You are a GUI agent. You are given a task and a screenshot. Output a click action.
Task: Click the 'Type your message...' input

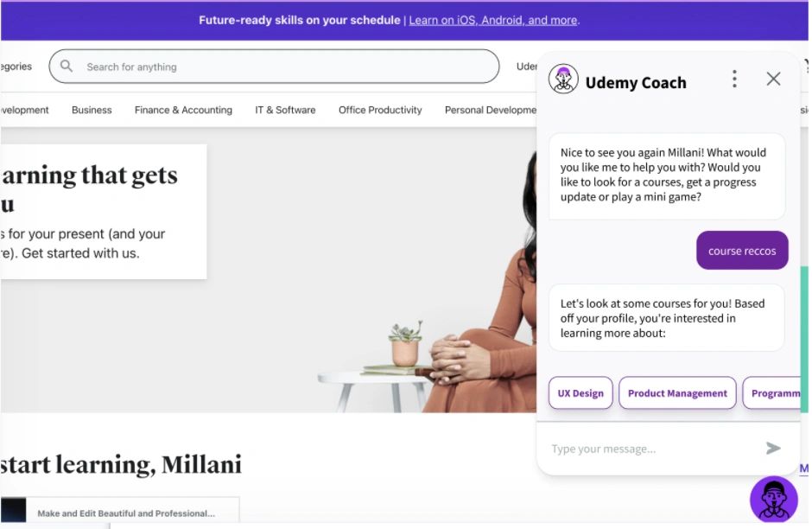[652, 449]
